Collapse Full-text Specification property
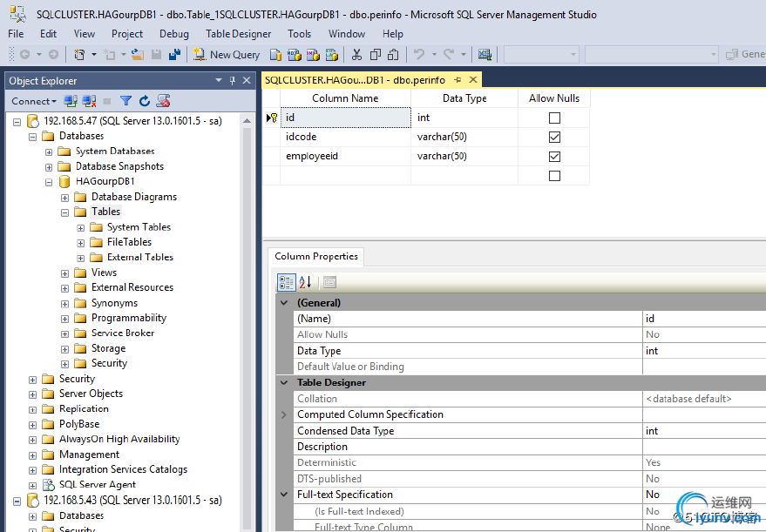Screen dimensions: 766x532 pyautogui.click(x=284, y=495)
